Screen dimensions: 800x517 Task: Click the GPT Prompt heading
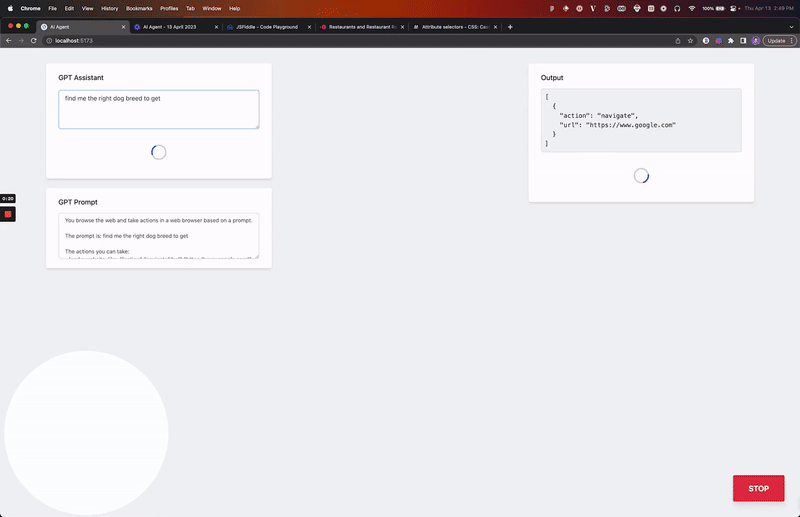(x=78, y=202)
